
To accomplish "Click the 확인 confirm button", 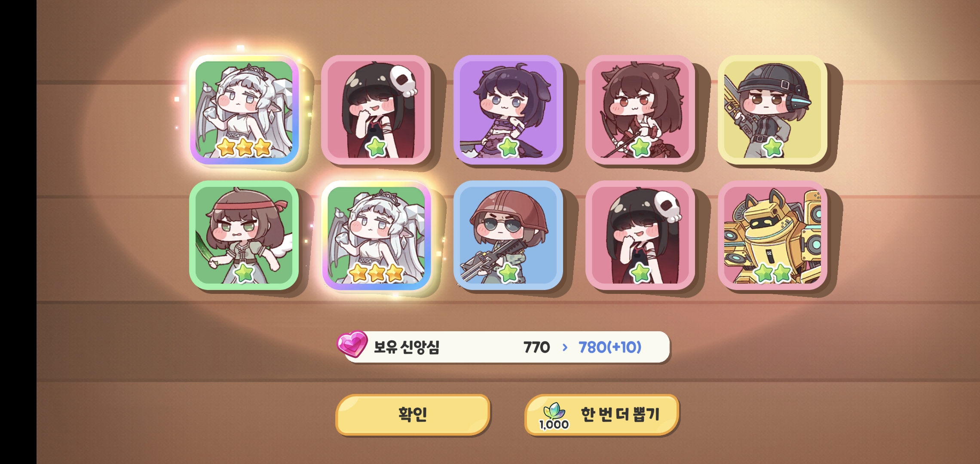I will [x=413, y=414].
